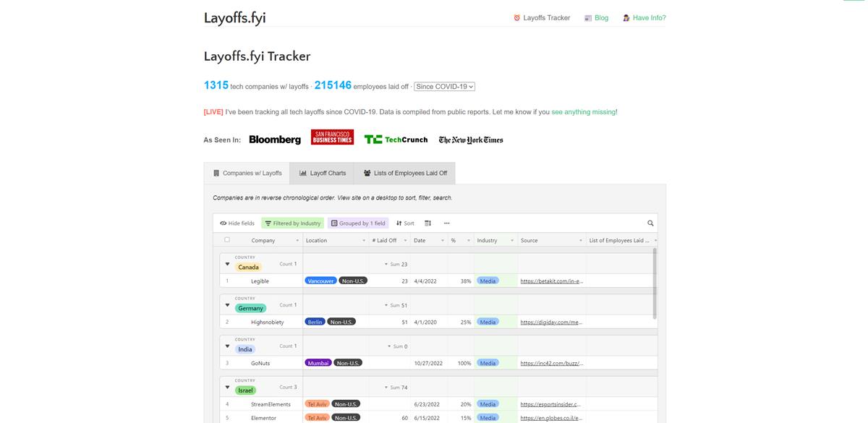Toggle the select-all checkbox in table header
The width and height of the screenshot is (868, 423).
pyautogui.click(x=227, y=240)
